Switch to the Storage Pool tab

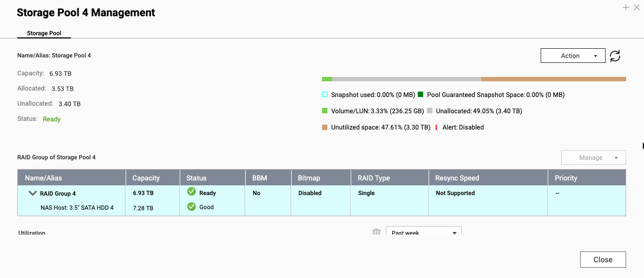[44, 33]
